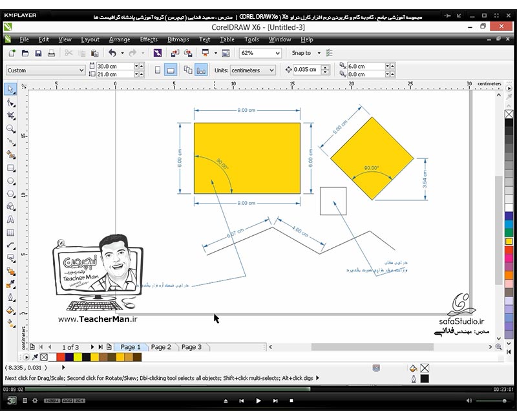517x420 pixels.
Task: Expand the Application launcher arrow
Action: pyautogui.click(x=216, y=53)
